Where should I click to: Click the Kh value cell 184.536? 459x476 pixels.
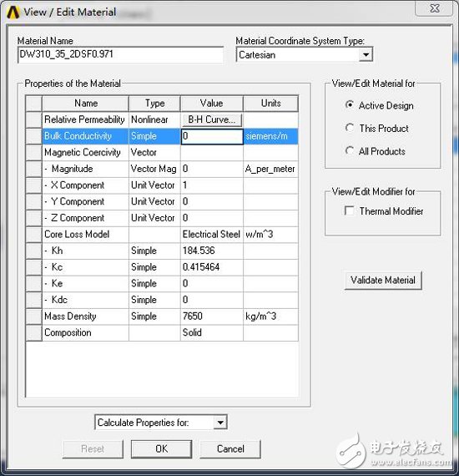[x=212, y=251]
